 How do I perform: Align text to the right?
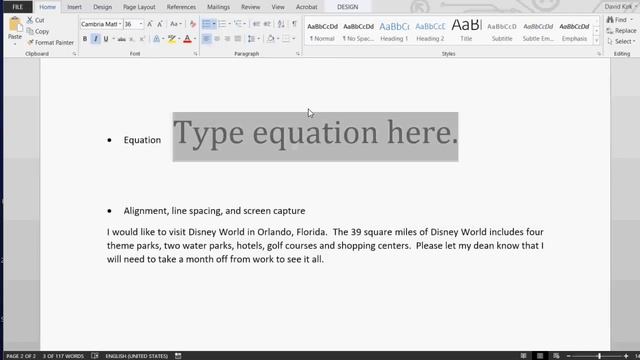(227, 39)
